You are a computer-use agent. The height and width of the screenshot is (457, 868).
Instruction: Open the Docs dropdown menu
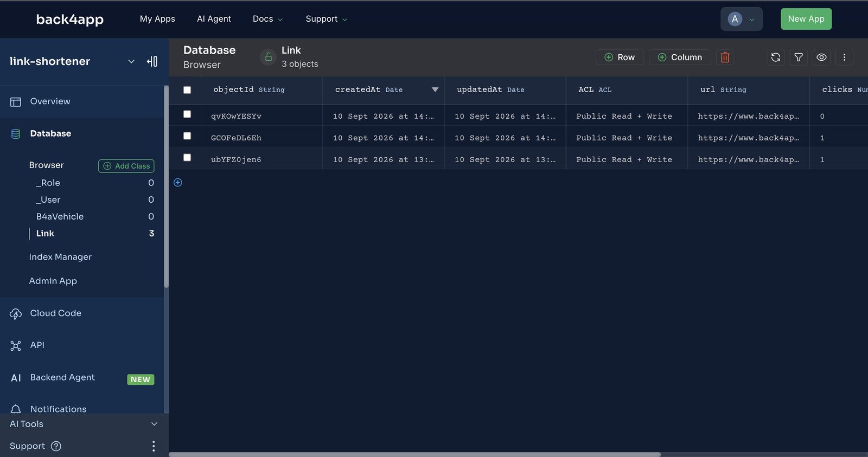click(267, 19)
